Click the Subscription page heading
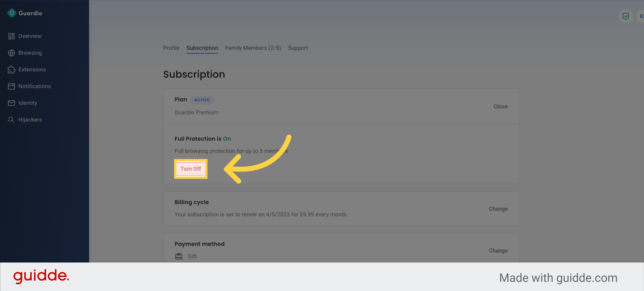The height and width of the screenshot is (291, 644). coord(194,74)
